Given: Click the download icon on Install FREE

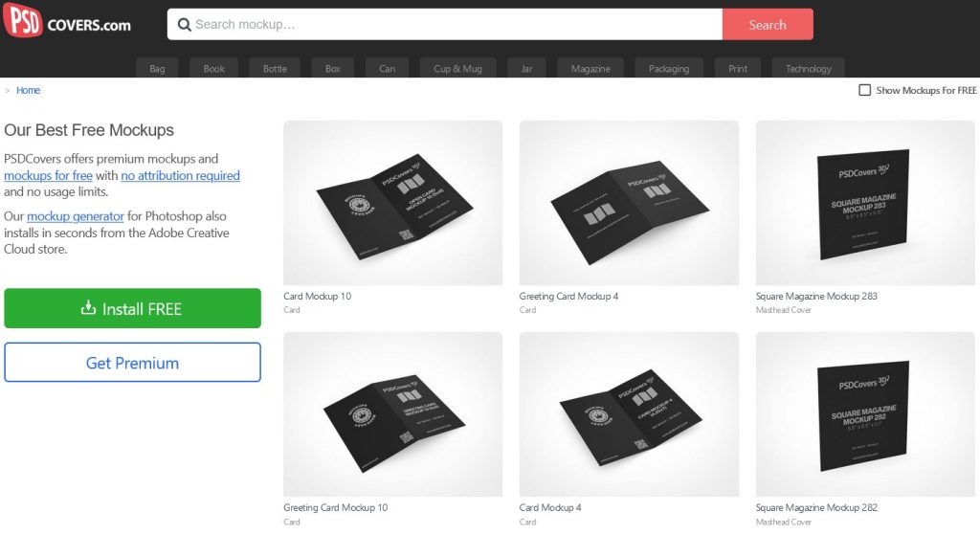Looking at the screenshot, I should pos(88,308).
